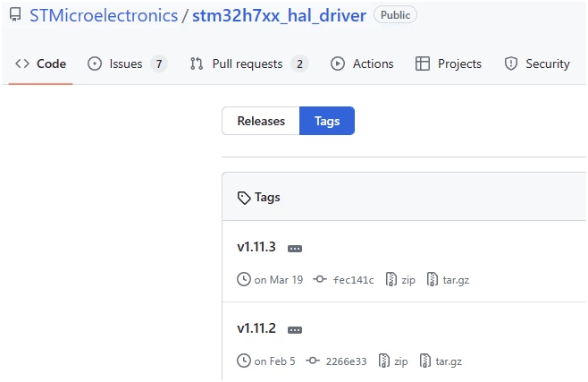Click the Pull requests count badge 2
Screen dimensions: 588x382
tap(299, 64)
